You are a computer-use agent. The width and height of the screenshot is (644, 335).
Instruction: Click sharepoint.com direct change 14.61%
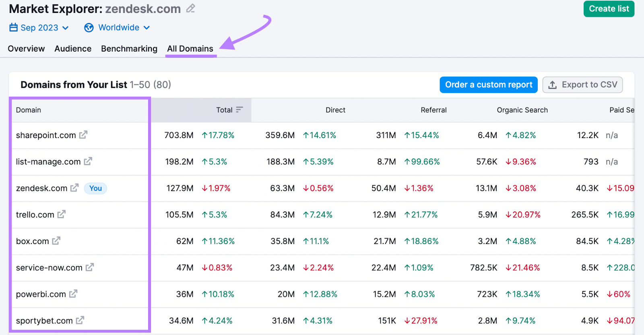[320, 135]
